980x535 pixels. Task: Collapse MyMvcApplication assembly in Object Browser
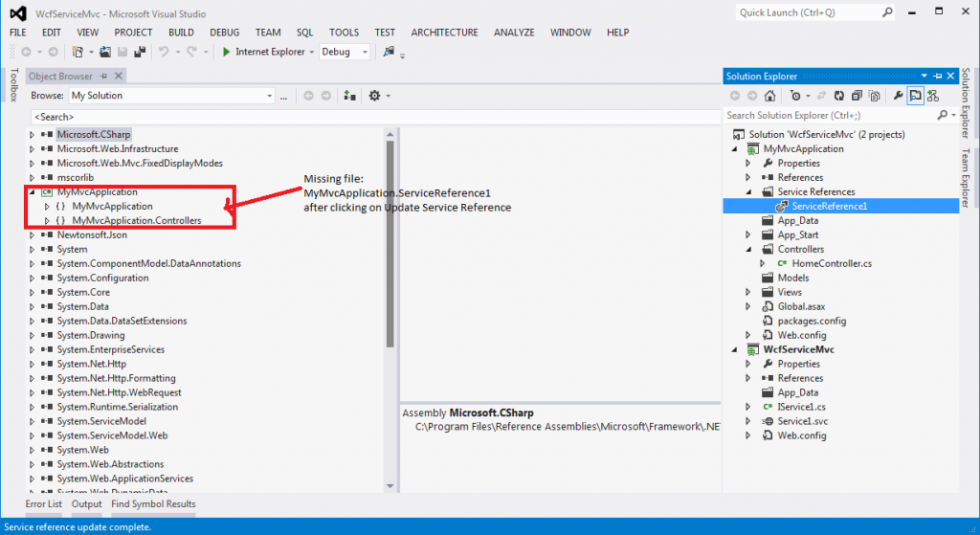tap(32, 191)
